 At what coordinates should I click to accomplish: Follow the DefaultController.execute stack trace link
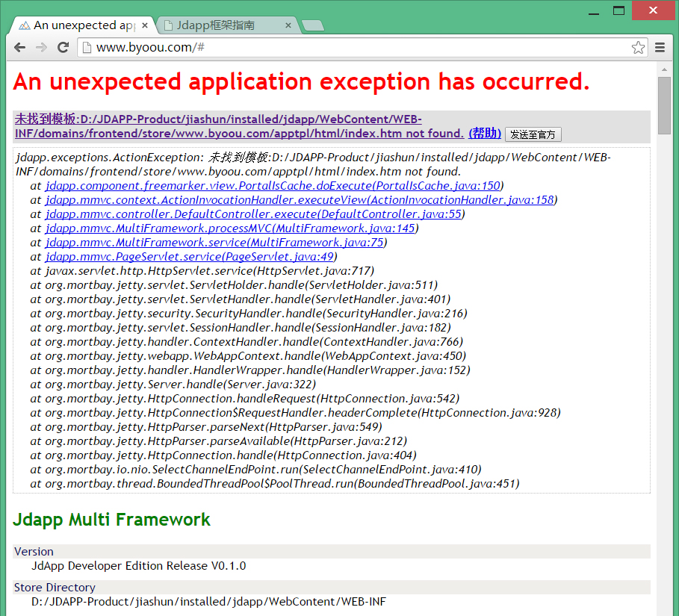[254, 214]
